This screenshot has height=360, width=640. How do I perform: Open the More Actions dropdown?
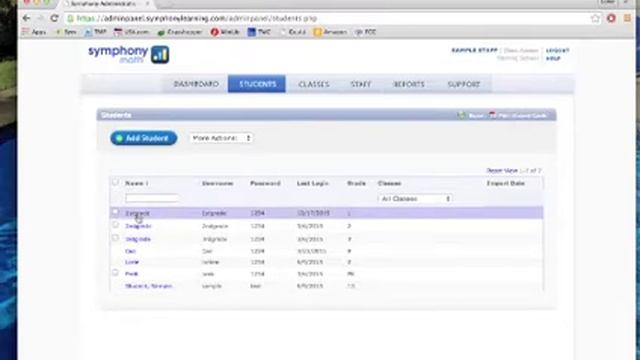coord(221,138)
